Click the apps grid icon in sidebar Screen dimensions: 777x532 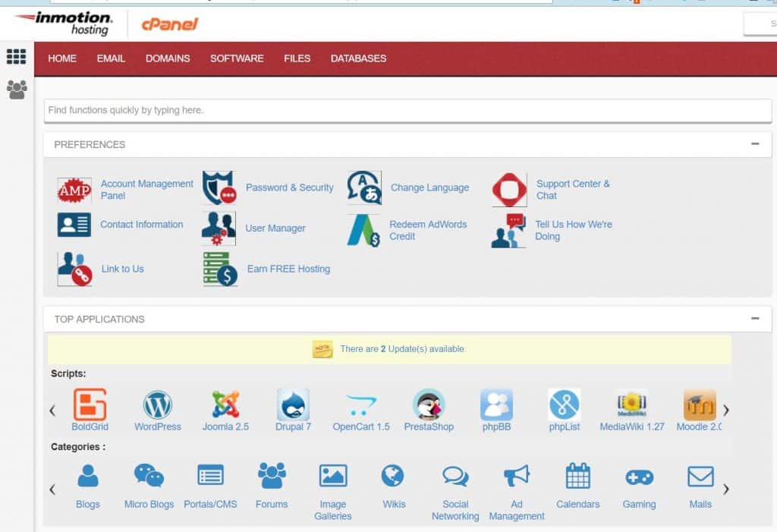pyautogui.click(x=17, y=56)
